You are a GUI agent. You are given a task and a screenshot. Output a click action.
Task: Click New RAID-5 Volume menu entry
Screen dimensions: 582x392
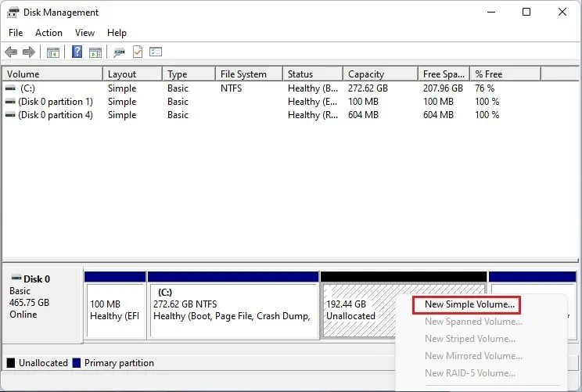[x=470, y=372]
